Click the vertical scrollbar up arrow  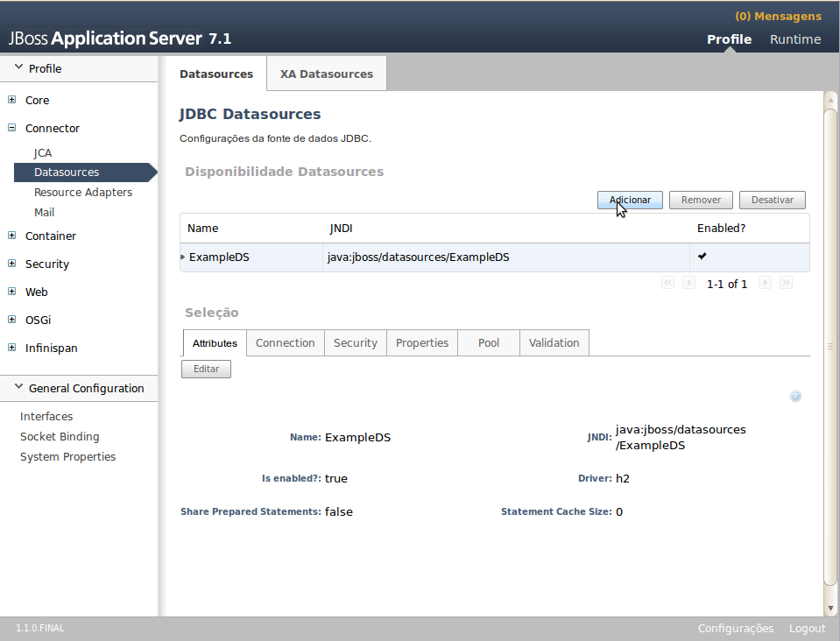(830, 100)
